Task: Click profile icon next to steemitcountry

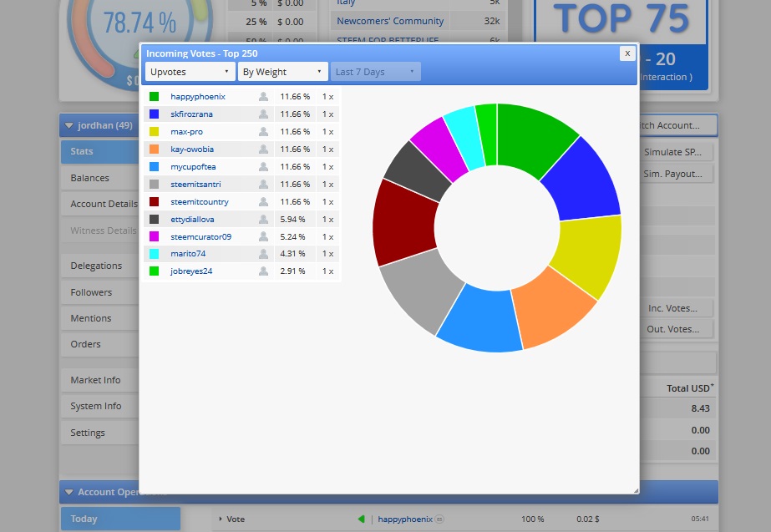Action: (x=264, y=201)
